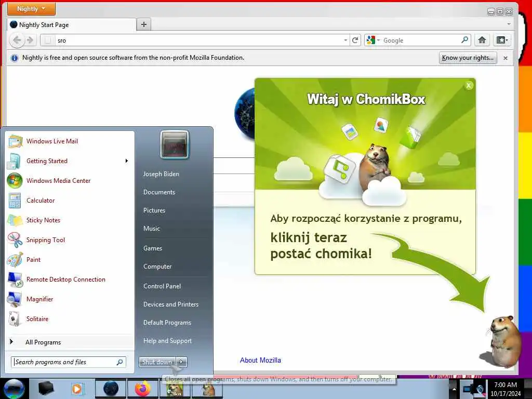Click the Getting Started icon
The image size is (532, 399).
point(15,161)
